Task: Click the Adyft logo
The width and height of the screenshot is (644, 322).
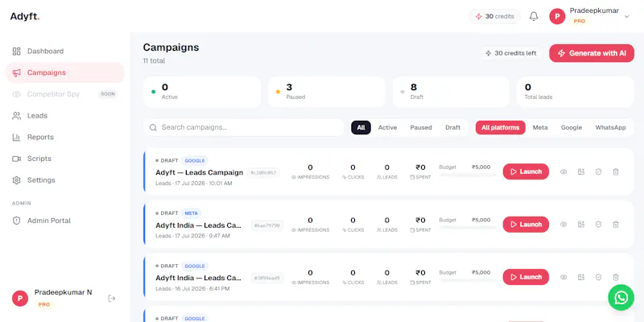Action: [25, 16]
